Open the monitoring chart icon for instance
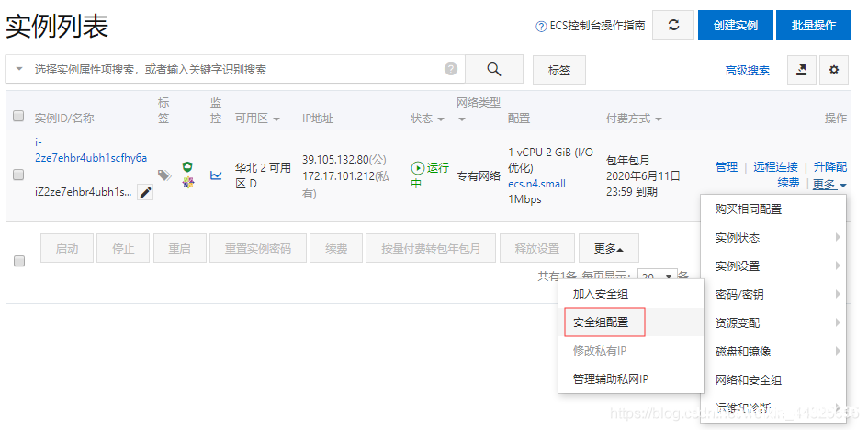Viewport: 868px width, 430px height. pos(216,175)
